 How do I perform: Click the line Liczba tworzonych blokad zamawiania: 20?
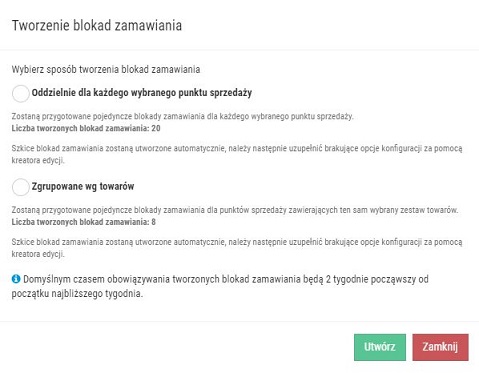coord(86,128)
